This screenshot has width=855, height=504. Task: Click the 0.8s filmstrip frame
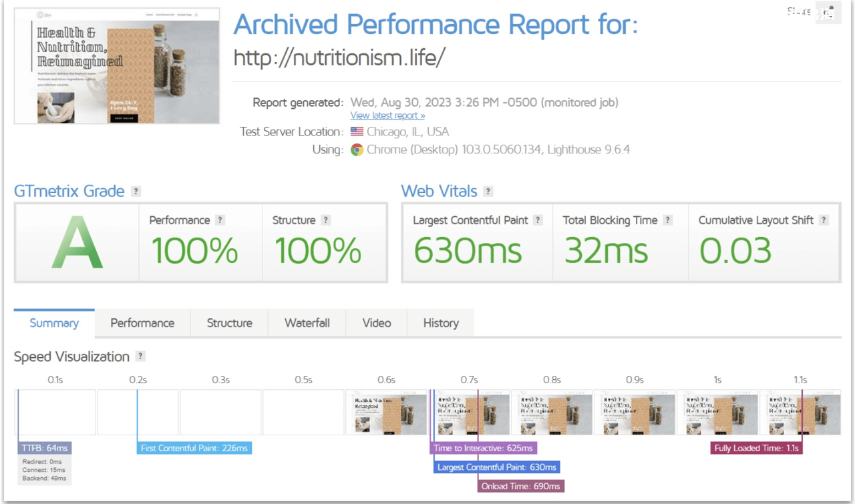552,413
